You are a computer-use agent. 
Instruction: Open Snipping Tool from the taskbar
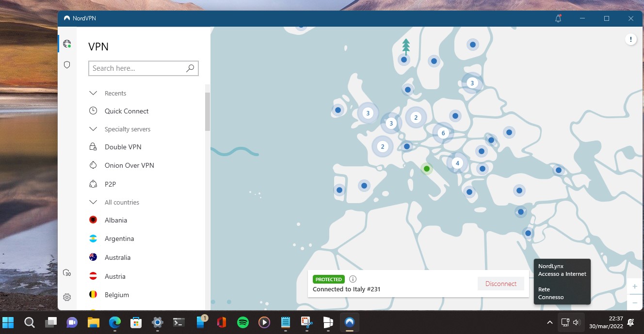[x=307, y=322]
